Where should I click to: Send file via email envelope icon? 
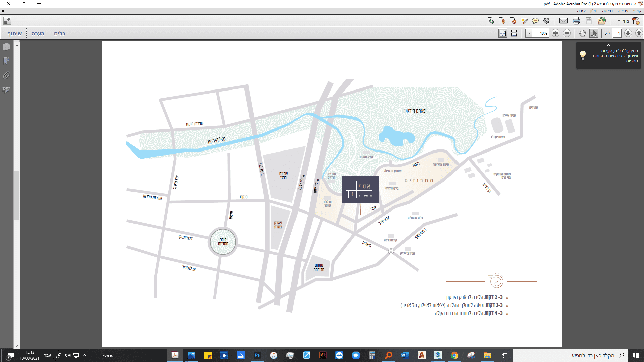click(x=563, y=21)
